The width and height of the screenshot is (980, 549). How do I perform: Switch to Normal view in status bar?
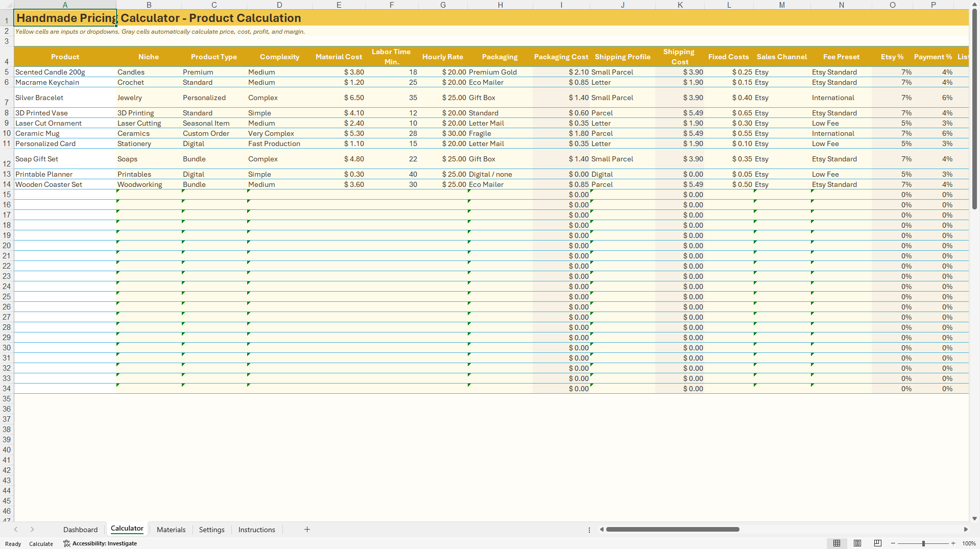(836, 543)
